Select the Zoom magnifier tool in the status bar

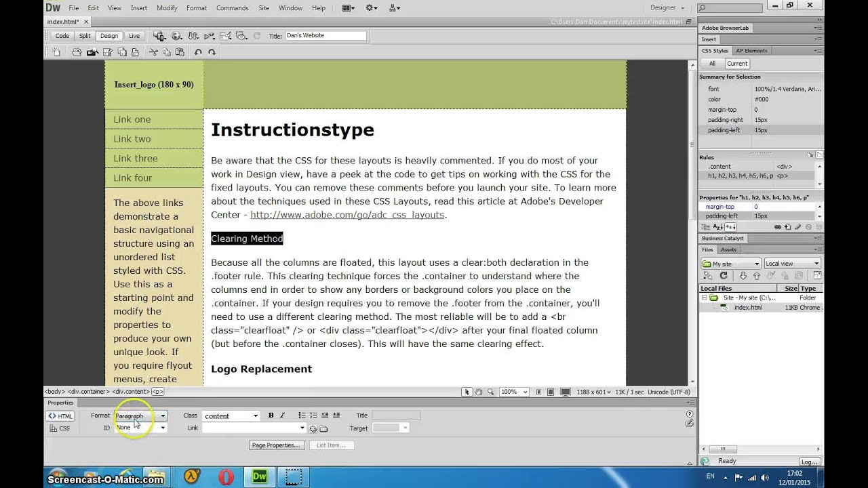(x=490, y=392)
